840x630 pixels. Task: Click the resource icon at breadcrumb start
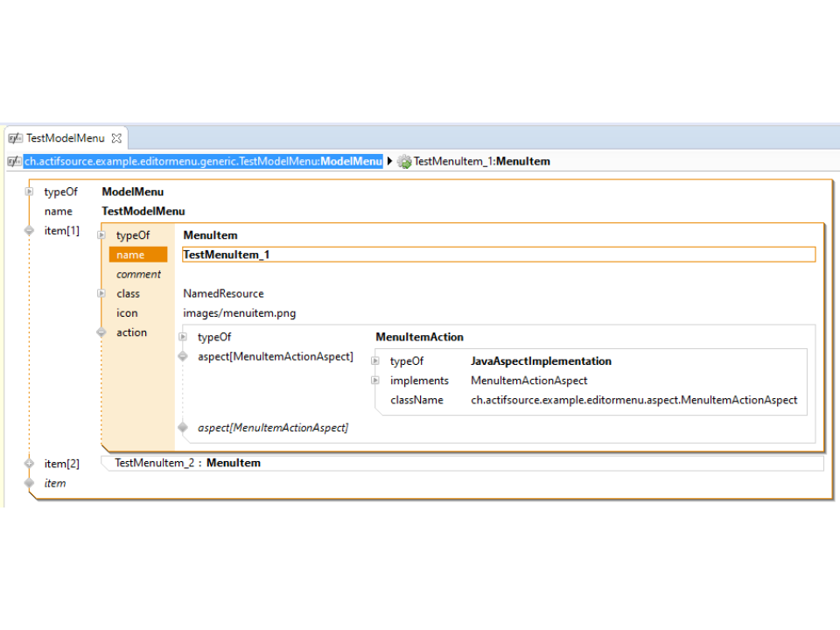[14, 162]
